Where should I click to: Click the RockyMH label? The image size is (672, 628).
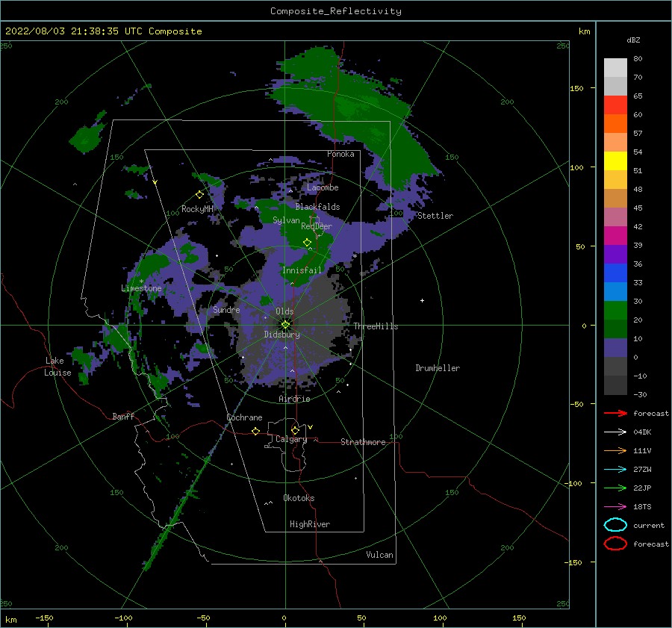(x=197, y=209)
